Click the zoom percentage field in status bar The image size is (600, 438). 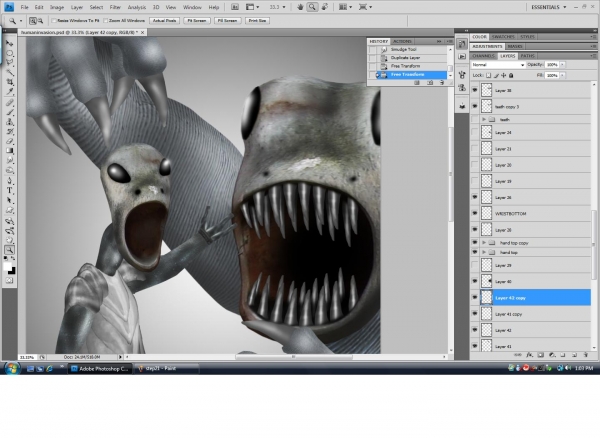click(x=27, y=357)
